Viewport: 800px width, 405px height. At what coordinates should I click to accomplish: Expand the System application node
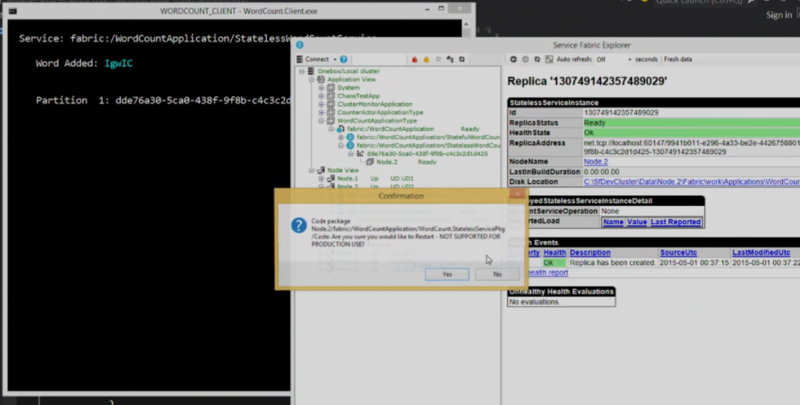(x=321, y=88)
